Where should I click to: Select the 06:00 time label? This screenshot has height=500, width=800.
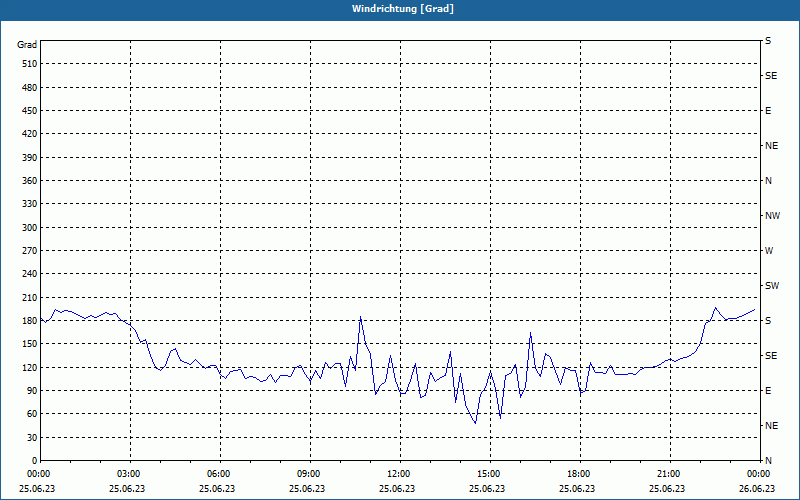tap(220, 474)
